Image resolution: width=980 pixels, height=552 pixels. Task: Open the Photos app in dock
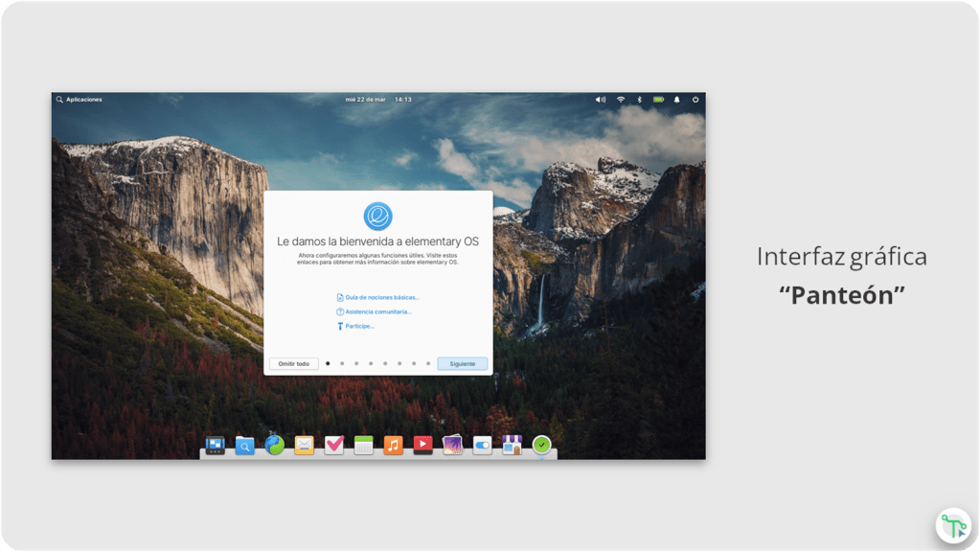(453, 446)
